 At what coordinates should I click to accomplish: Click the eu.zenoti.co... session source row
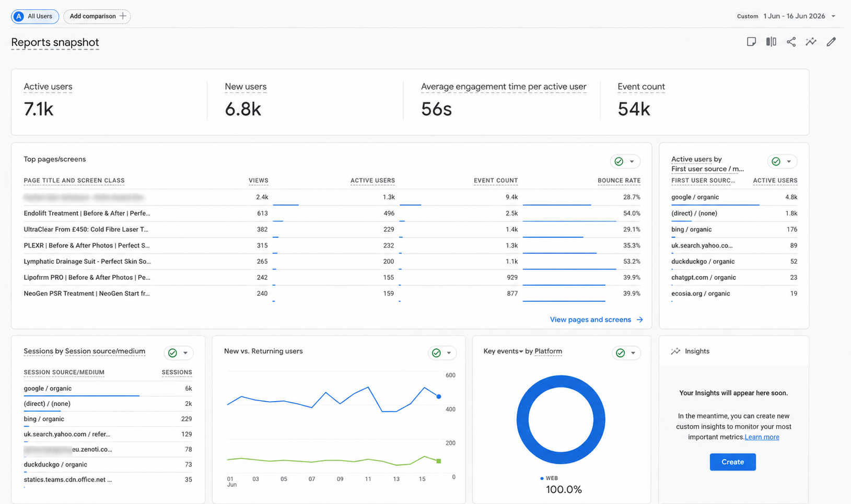click(68, 449)
